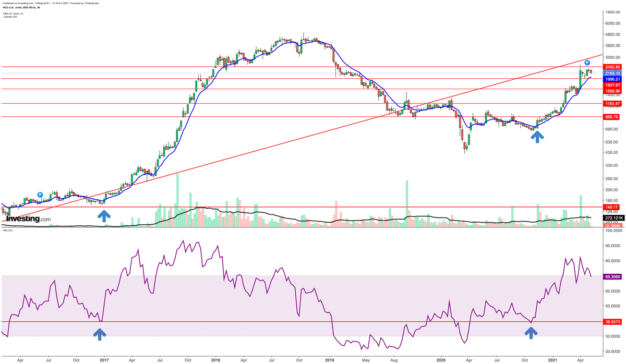Click the 80.0000 RSI axis tick

coord(612,261)
